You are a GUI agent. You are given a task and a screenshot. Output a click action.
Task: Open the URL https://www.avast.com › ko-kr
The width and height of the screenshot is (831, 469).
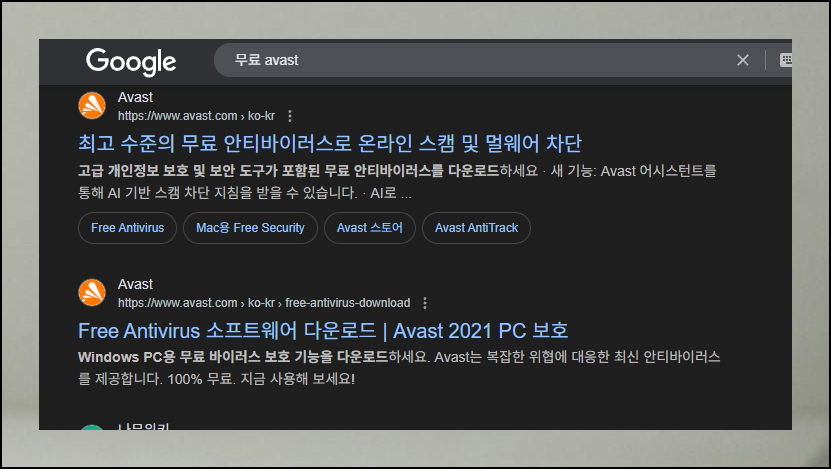196,116
